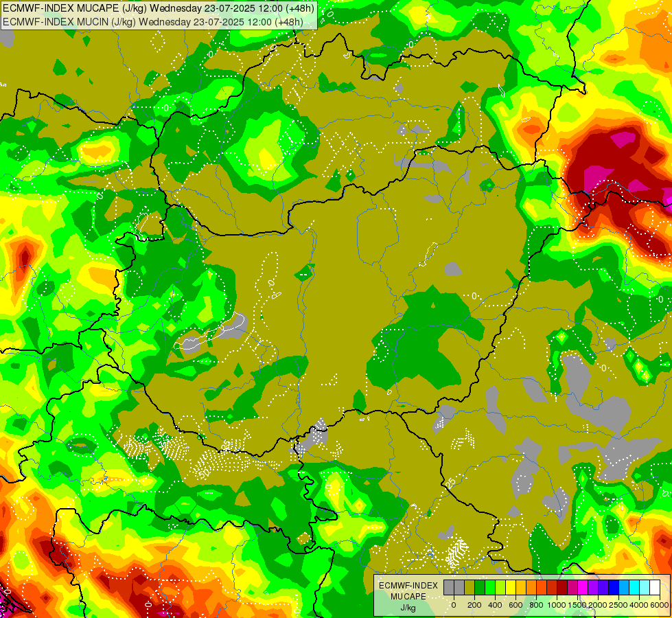Click the J/kg unit label in legend
Image resolution: width=672 pixels, height=618 pixels.
tap(408, 608)
